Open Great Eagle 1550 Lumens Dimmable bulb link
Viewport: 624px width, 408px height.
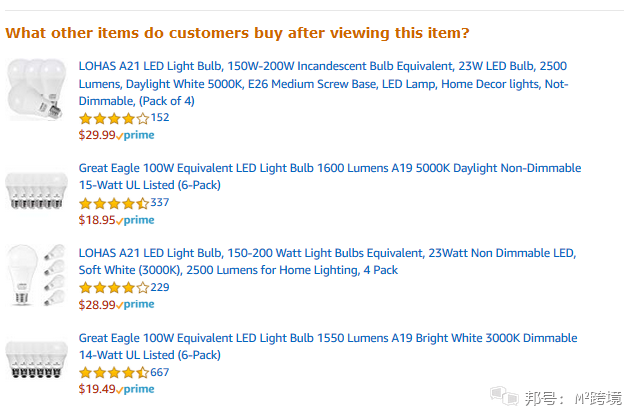point(328,346)
